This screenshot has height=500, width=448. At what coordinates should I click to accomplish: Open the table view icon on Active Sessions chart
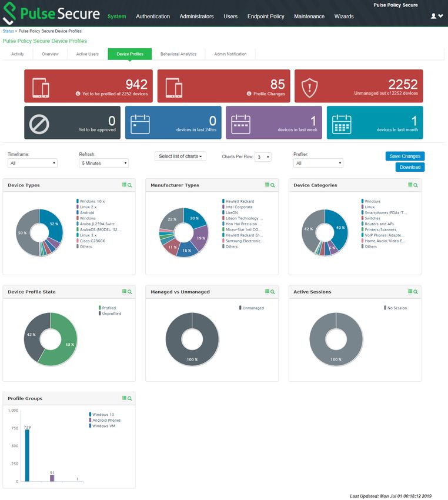click(410, 291)
